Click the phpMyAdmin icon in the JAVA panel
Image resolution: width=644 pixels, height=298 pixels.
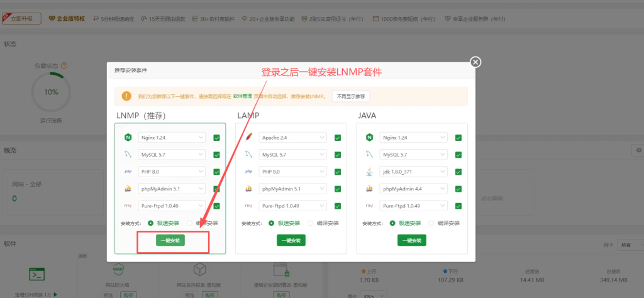click(369, 189)
